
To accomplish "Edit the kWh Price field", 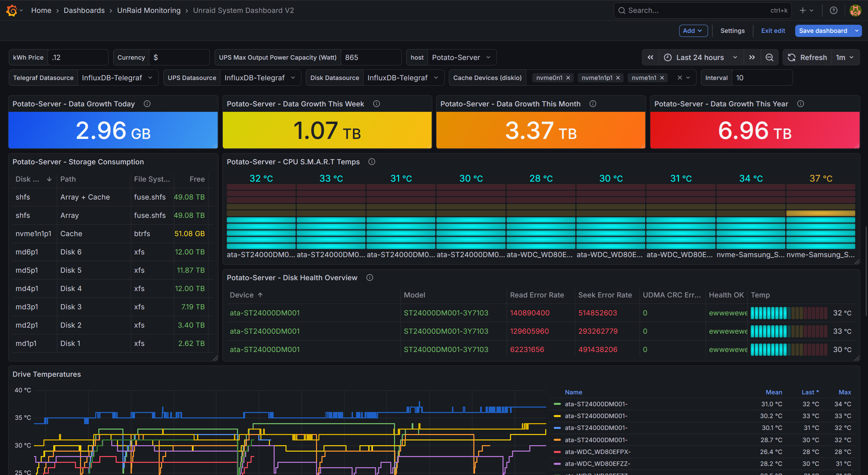I will click(78, 58).
